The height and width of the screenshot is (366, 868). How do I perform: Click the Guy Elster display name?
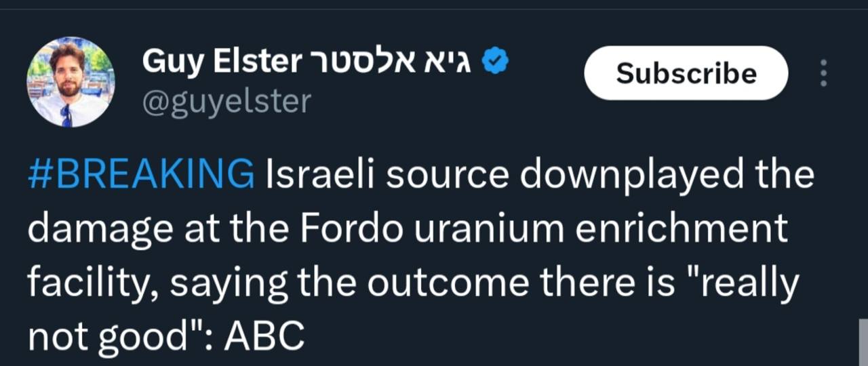(x=221, y=62)
